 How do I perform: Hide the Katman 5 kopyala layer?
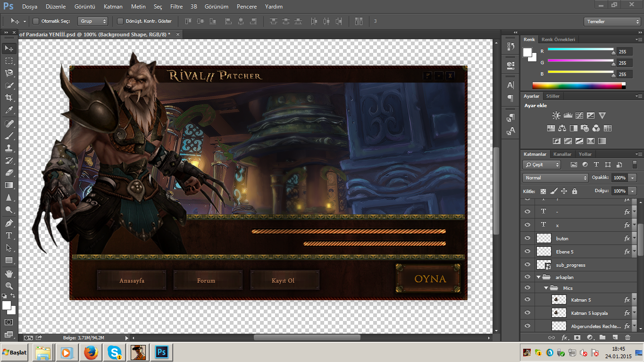click(527, 313)
